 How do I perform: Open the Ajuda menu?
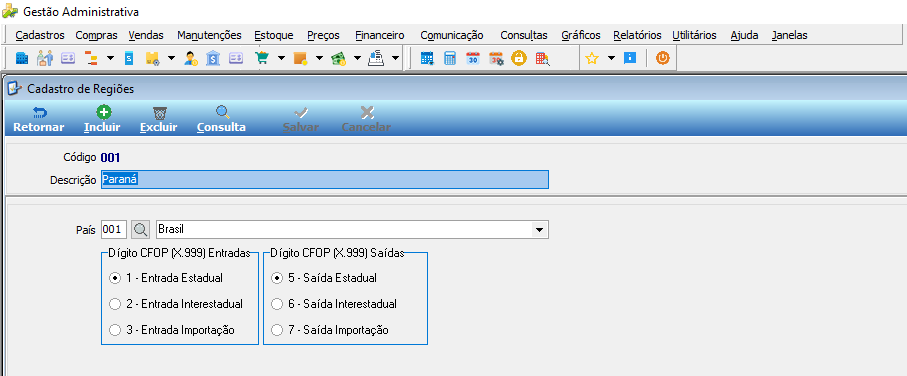[x=744, y=35]
